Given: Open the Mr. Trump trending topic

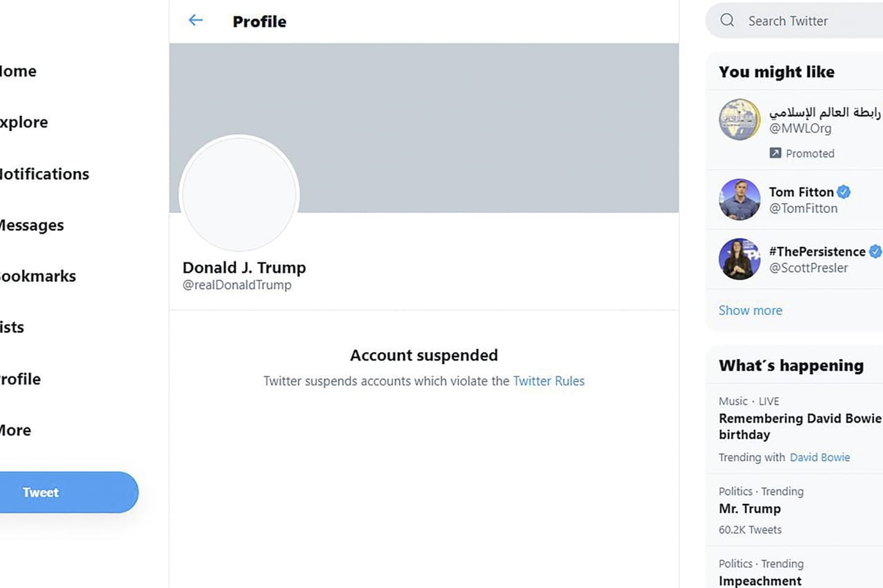Looking at the screenshot, I should click(749, 509).
